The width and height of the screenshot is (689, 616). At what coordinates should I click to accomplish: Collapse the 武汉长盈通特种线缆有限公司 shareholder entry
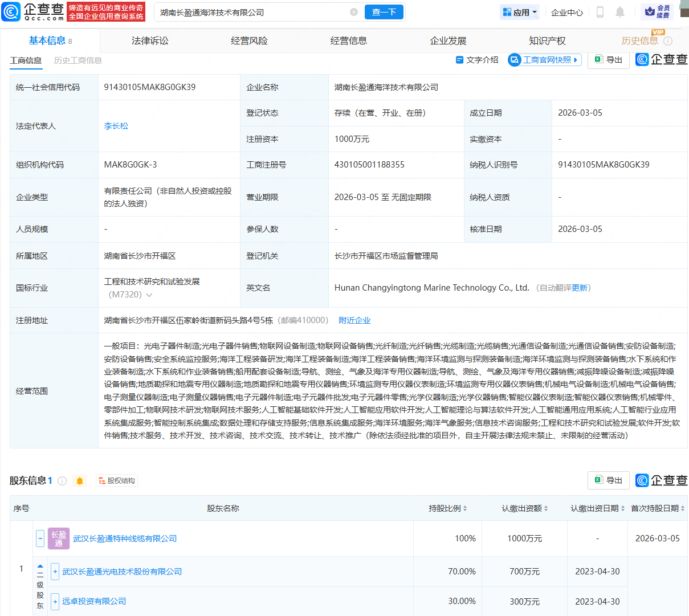point(39,538)
